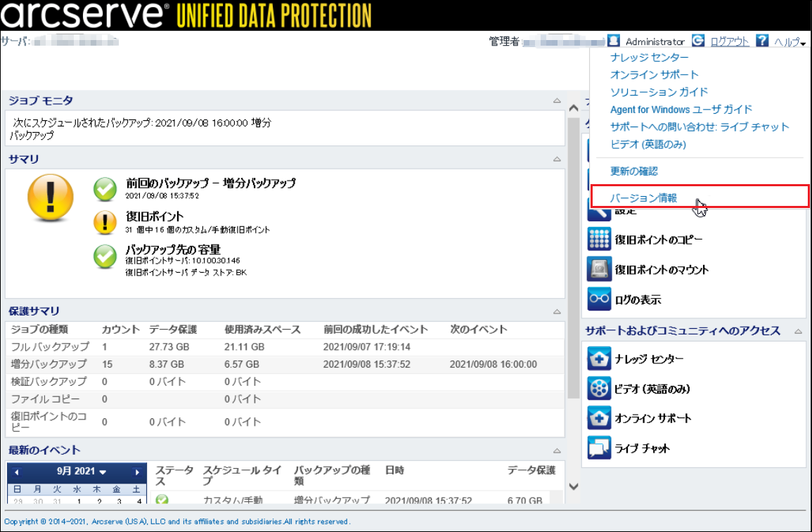This screenshot has height=532, width=812.
Task: Select ナレッジ センター from the help menu
Action: coord(650,58)
